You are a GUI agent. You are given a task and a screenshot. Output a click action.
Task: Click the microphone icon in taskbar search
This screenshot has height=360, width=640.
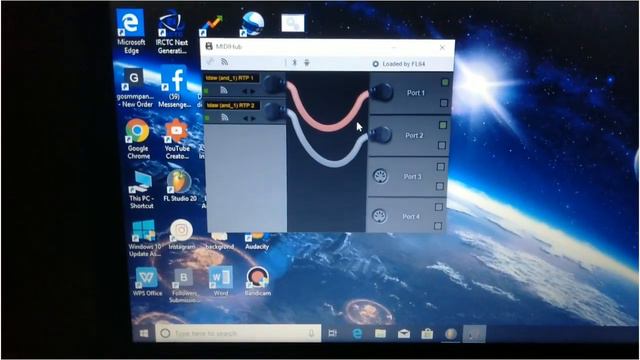pyautogui.click(x=311, y=333)
